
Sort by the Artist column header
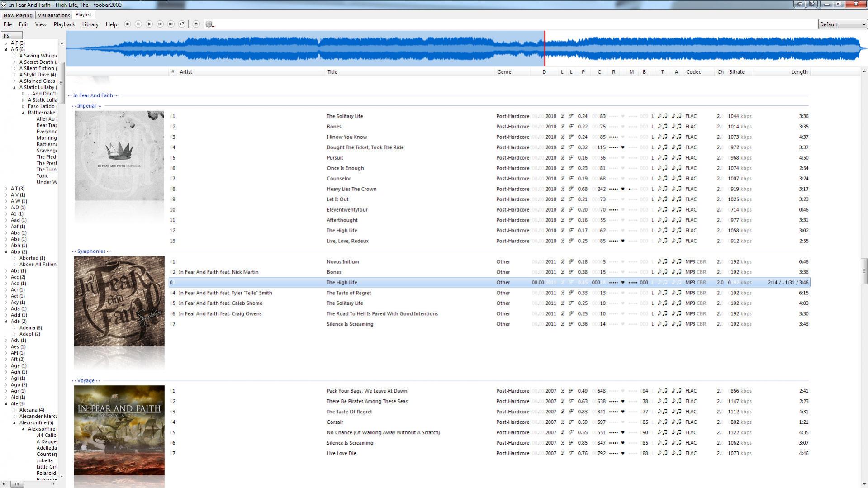pos(251,72)
